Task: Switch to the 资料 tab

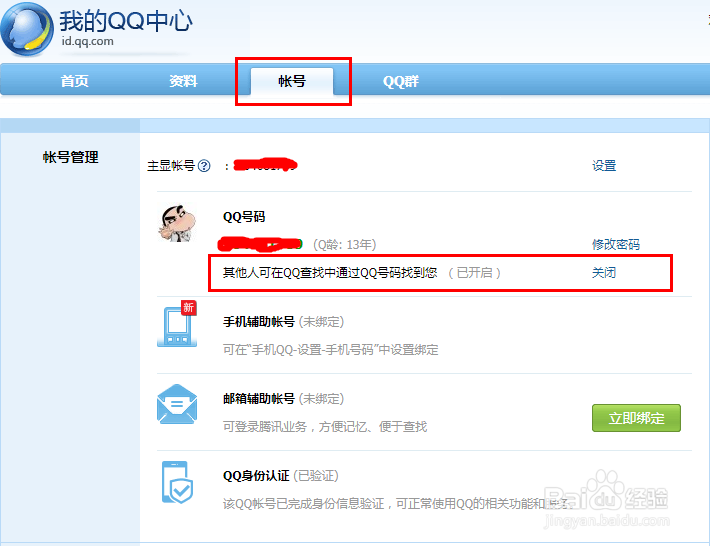Action: pos(183,81)
